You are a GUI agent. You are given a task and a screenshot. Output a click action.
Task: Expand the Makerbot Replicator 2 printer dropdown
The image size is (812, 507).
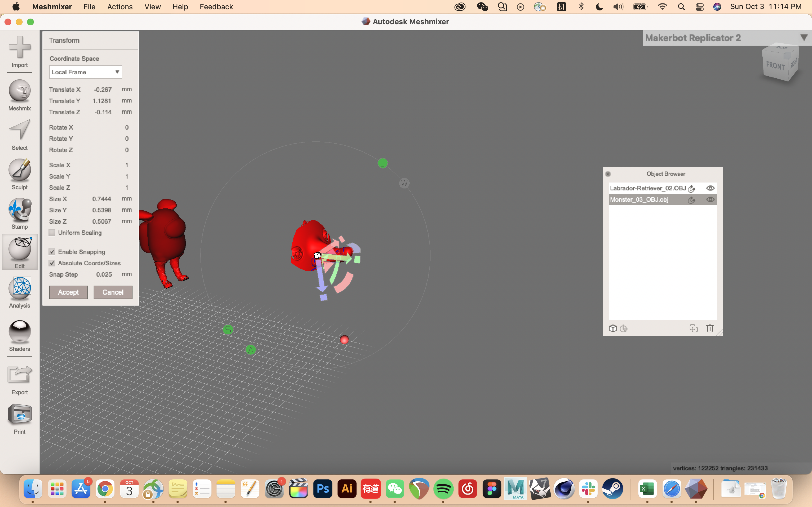[804, 37]
